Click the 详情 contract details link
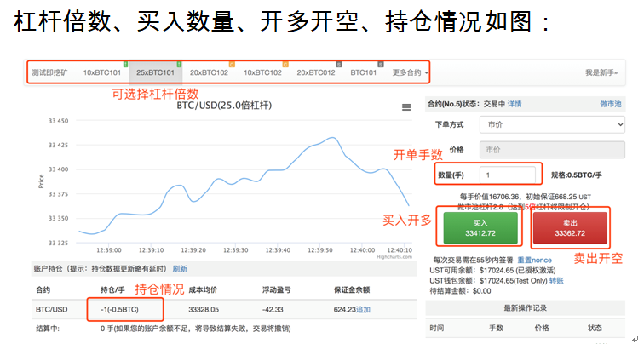Screen dimensions: 644x361 (x=515, y=104)
